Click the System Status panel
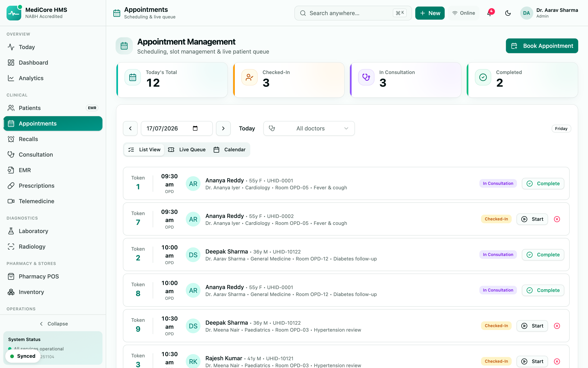Image resolution: width=588 pixels, height=368 pixels. (53, 348)
